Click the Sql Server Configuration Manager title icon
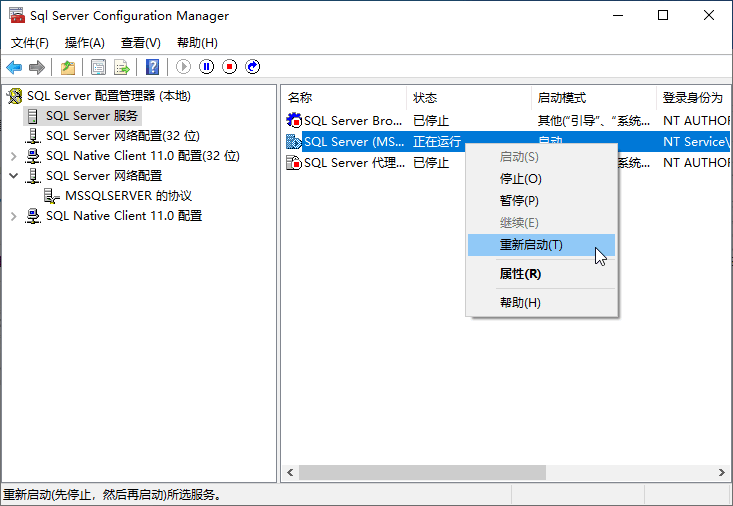Screen dimensions: 733x506 point(17,15)
